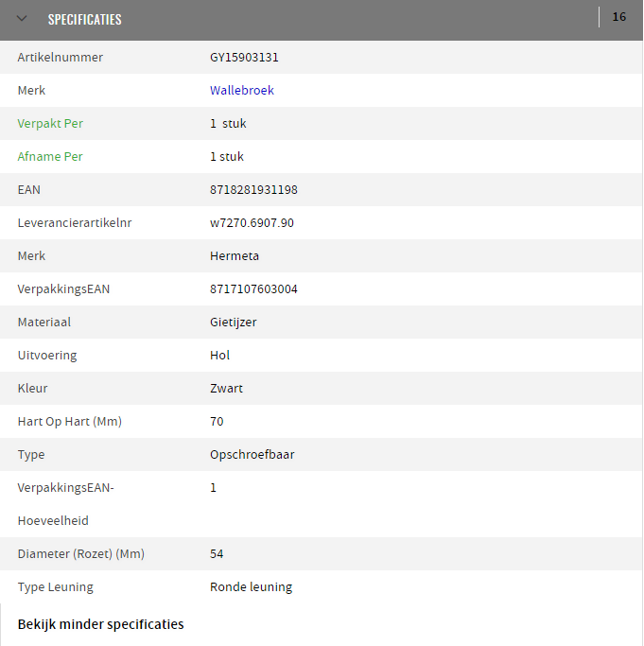The image size is (644, 646).
Task: Click the Hart Op Hart value 70
Action: 217,422
